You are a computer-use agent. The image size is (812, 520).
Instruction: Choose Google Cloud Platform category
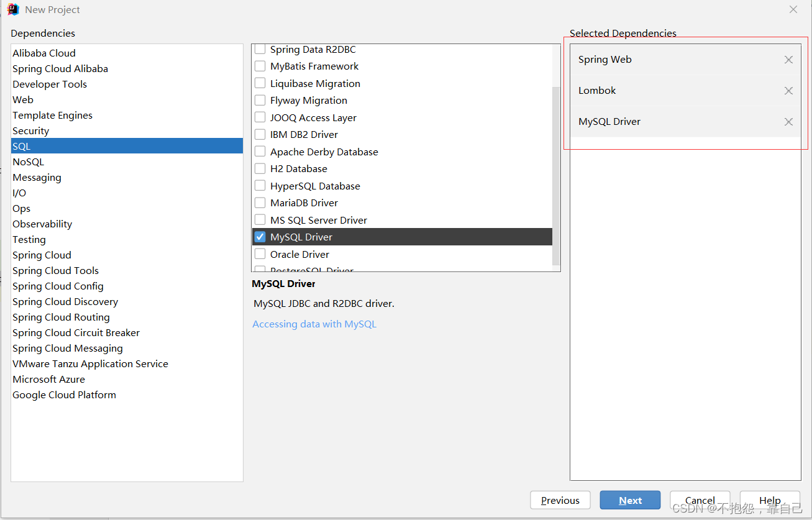(x=127, y=395)
